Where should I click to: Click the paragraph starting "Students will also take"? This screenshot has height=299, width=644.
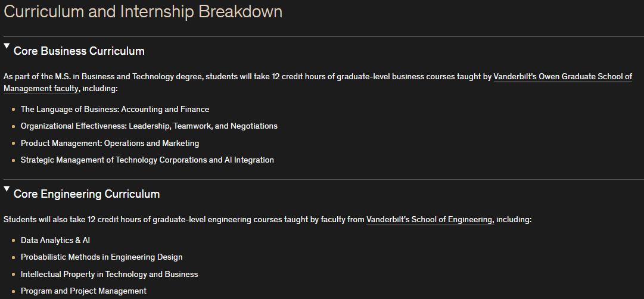click(179, 220)
